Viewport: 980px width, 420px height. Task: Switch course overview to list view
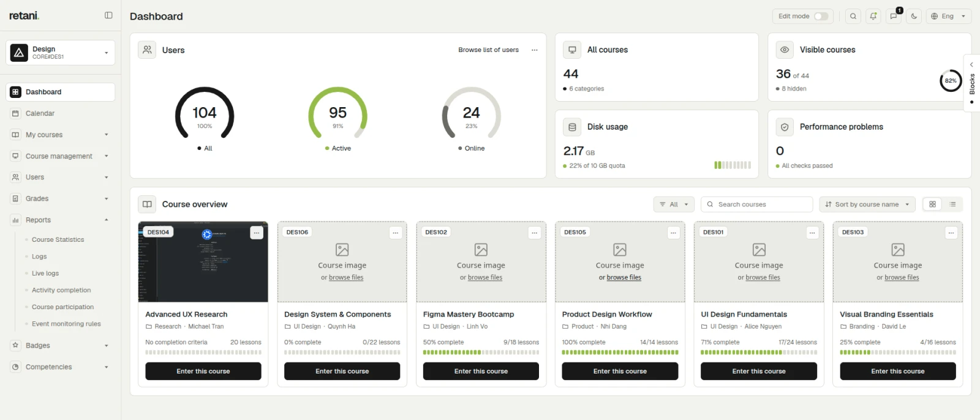pos(952,204)
